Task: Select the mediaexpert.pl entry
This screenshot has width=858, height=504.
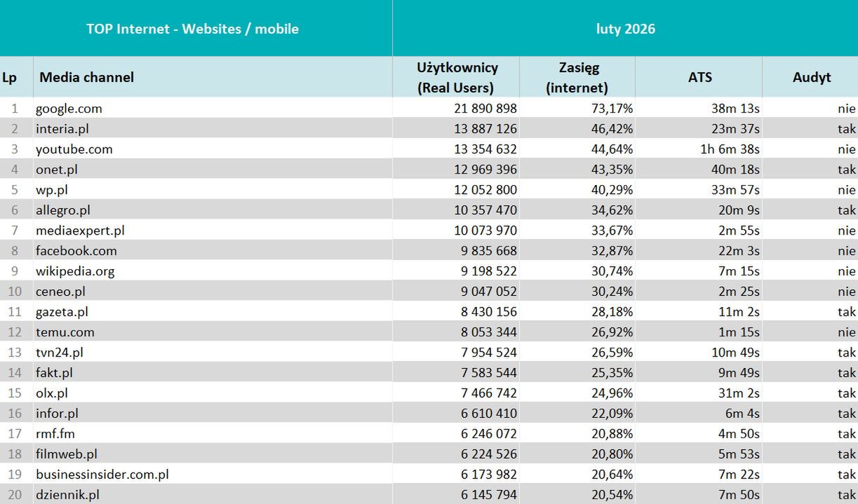Action: tap(80, 231)
